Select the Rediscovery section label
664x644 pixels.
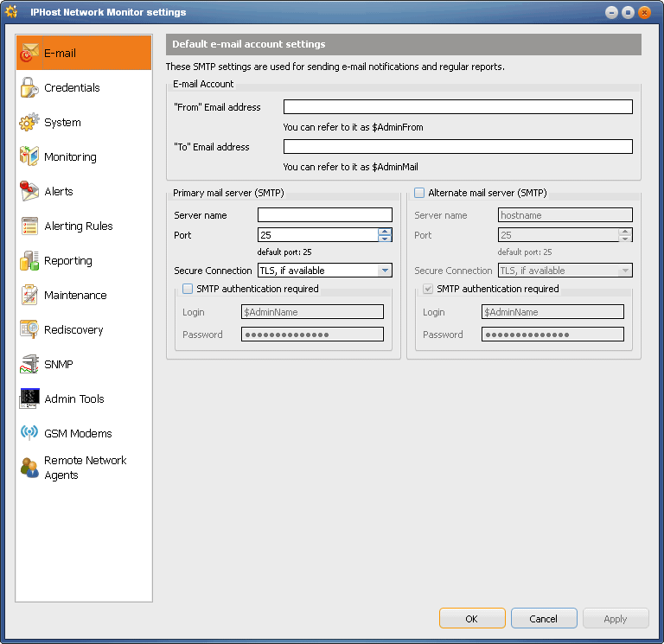point(73,330)
